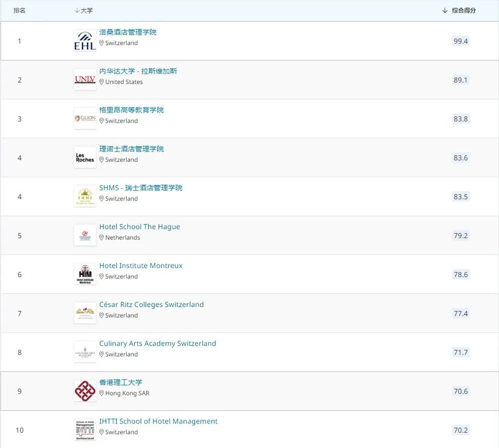Click the Netherlands location text
Screen dimensions: 499x448
tap(123, 237)
